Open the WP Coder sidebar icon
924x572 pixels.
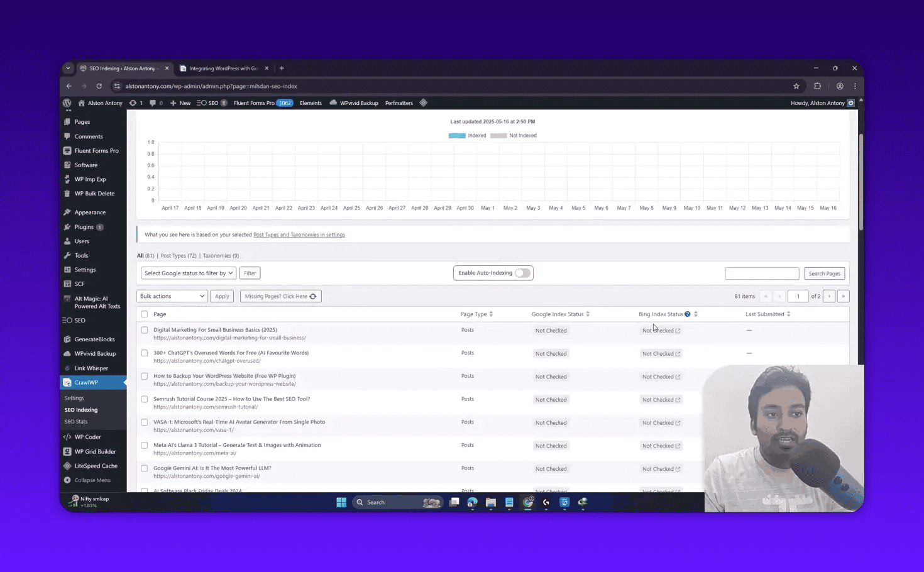pyautogui.click(x=68, y=437)
